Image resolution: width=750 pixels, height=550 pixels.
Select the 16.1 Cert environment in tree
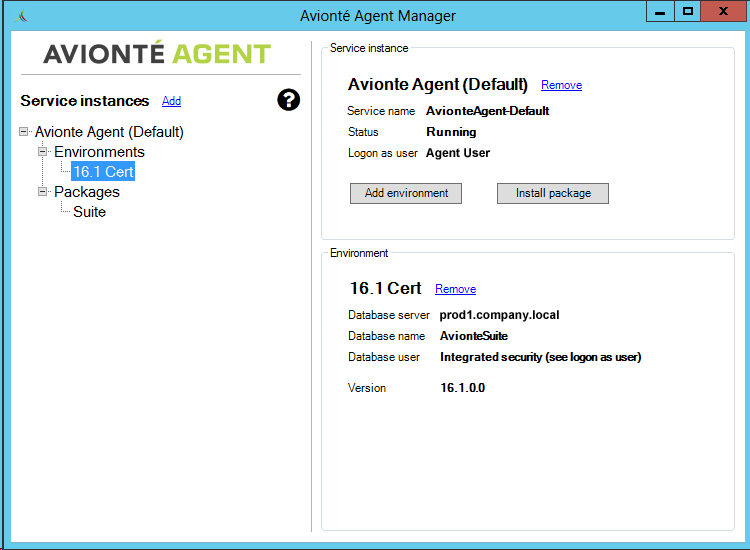(x=103, y=172)
